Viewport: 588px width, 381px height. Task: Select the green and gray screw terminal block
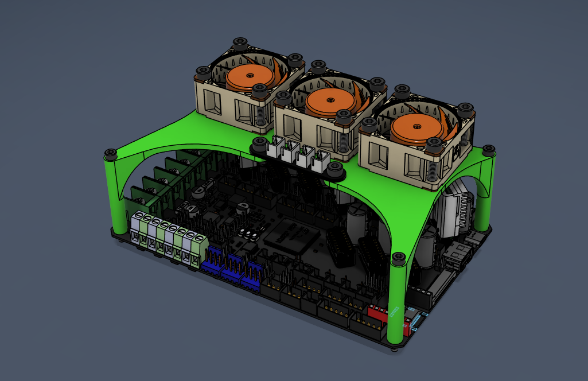(x=169, y=239)
